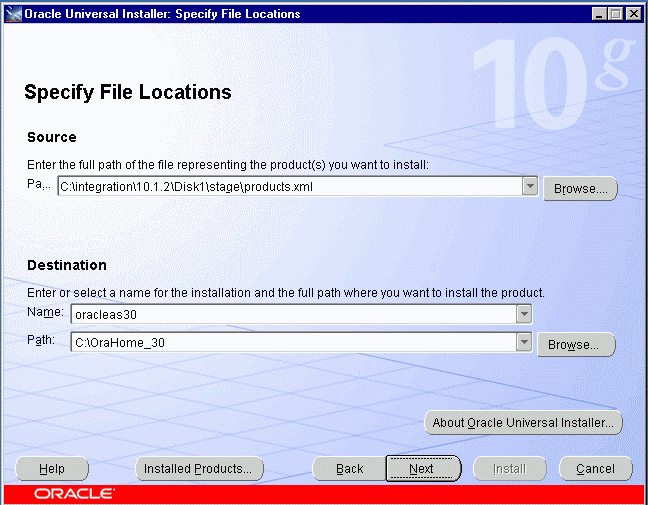The image size is (648, 505).
Task: Proceed with the Next button
Action: coord(423,469)
